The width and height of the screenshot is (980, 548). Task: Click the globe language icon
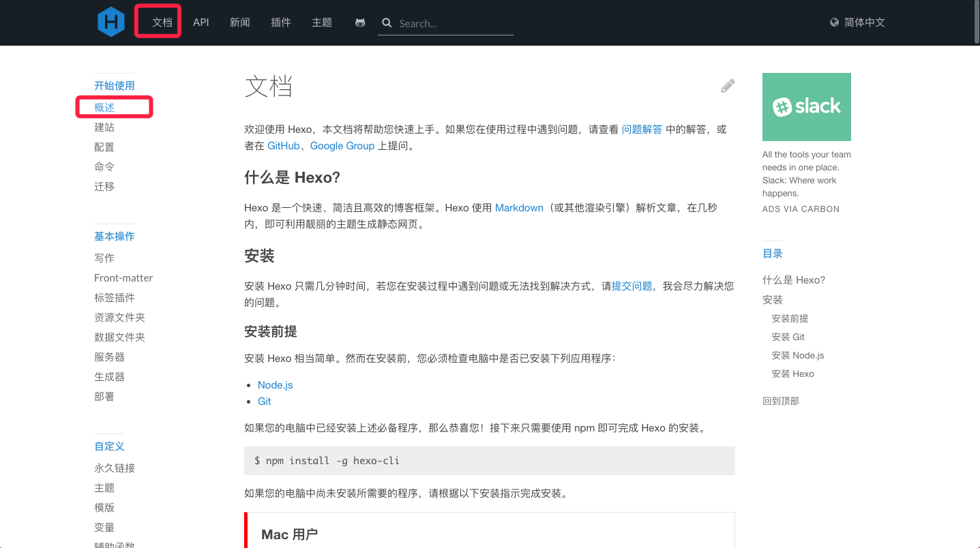(x=834, y=22)
